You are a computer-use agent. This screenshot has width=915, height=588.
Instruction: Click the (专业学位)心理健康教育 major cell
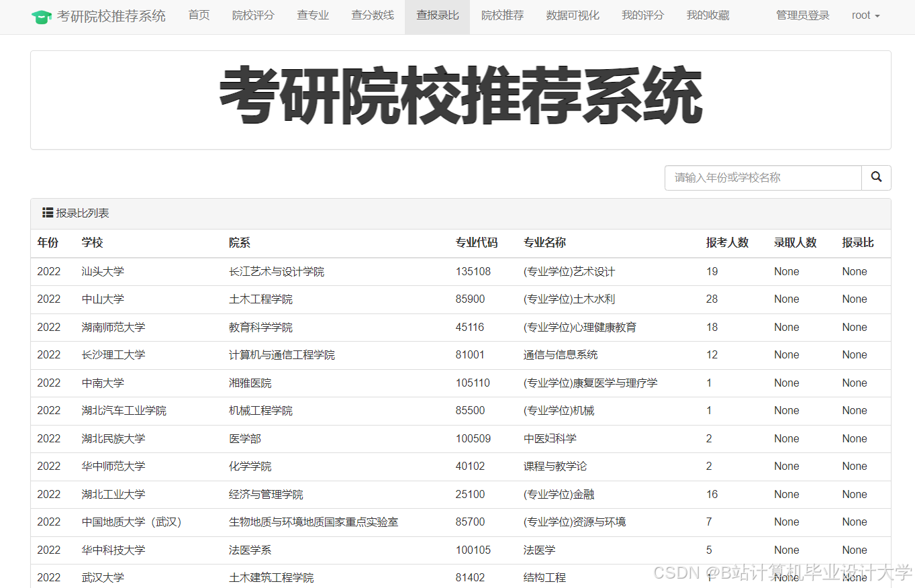(579, 328)
